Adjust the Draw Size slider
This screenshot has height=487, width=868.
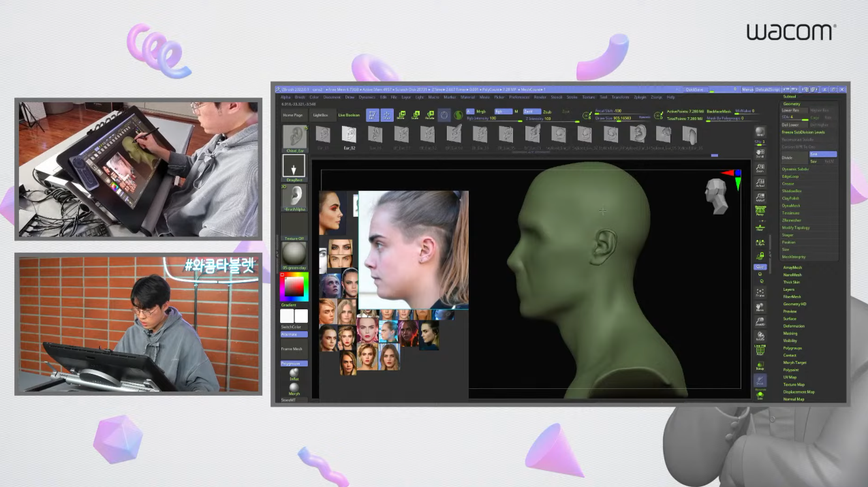(623, 118)
